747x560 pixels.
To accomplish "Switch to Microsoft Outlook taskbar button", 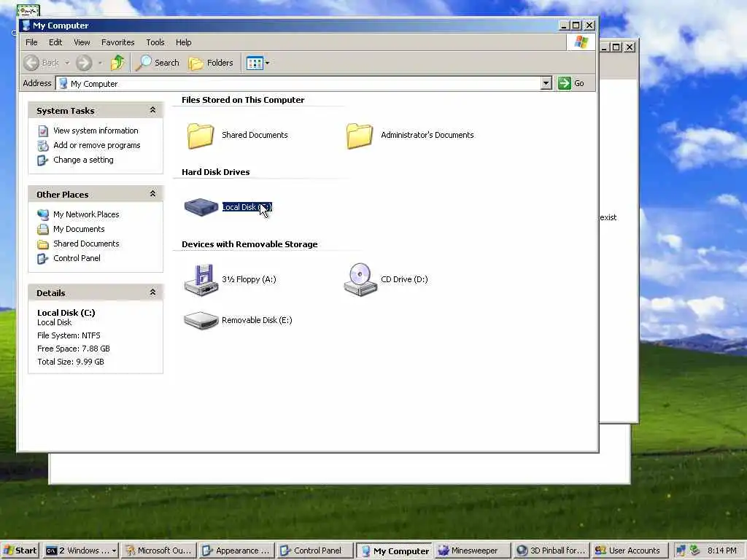I will 158,551.
